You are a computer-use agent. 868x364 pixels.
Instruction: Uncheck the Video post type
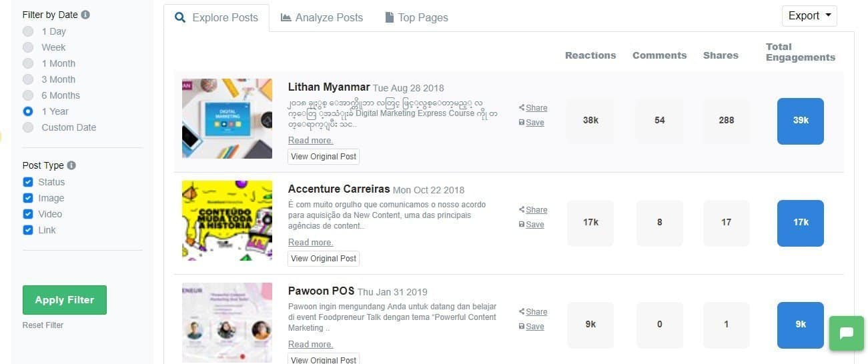28,214
